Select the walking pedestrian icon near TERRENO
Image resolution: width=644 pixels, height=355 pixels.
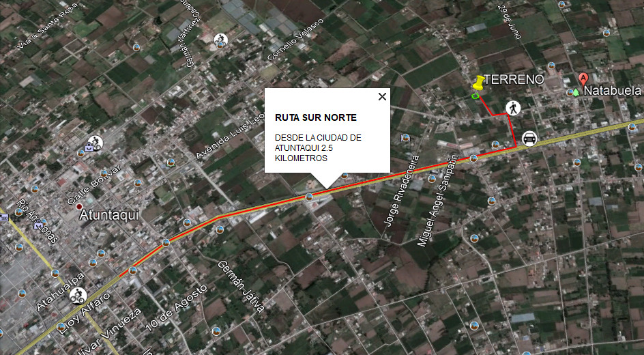coord(512,108)
